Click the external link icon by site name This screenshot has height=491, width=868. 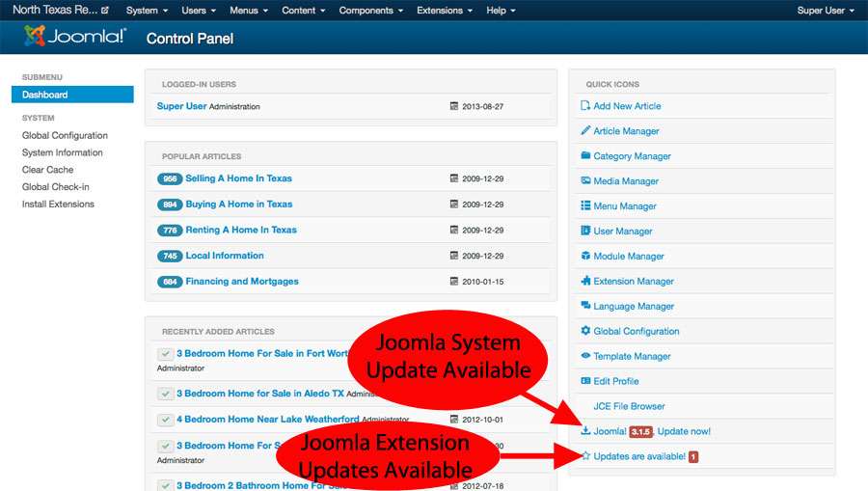(x=104, y=10)
